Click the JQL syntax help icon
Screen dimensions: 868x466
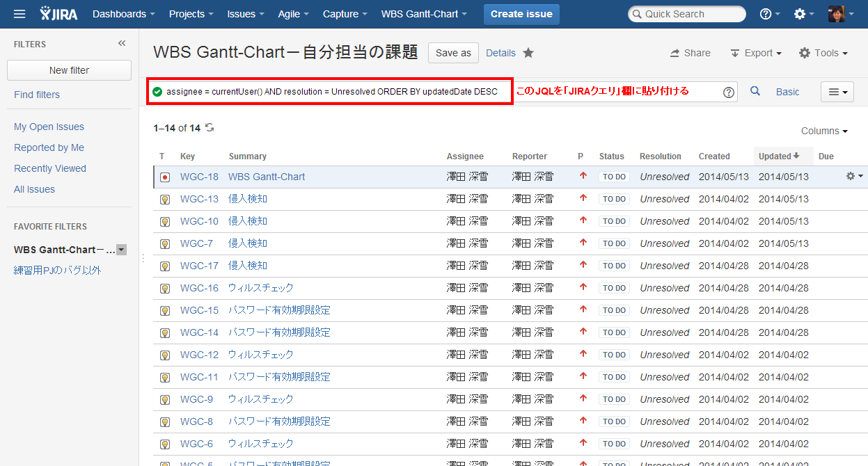[729, 92]
